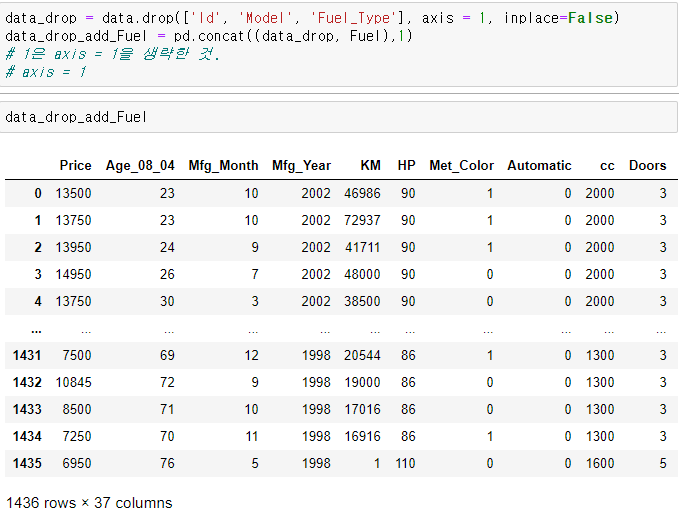The width and height of the screenshot is (679, 516).
Task: Click the KM value 20544
Action: point(362,355)
